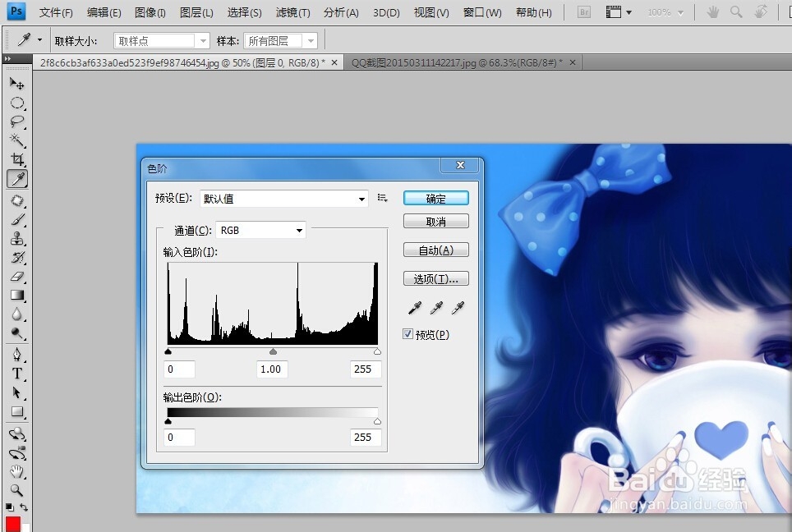
Task: Select the History Brush tool
Action: pos(16,258)
